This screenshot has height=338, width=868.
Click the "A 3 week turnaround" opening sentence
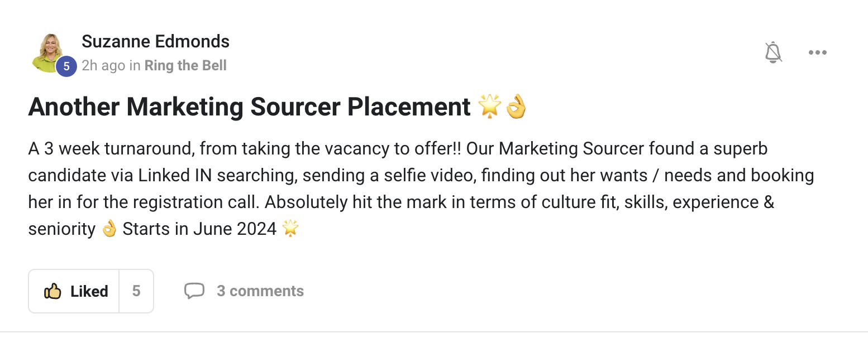(111, 149)
